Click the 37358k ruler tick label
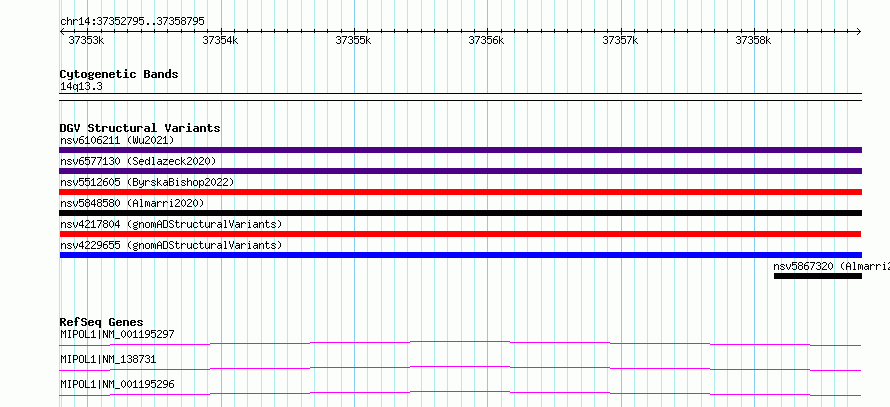The width and height of the screenshot is (890, 407). click(754, 40)
